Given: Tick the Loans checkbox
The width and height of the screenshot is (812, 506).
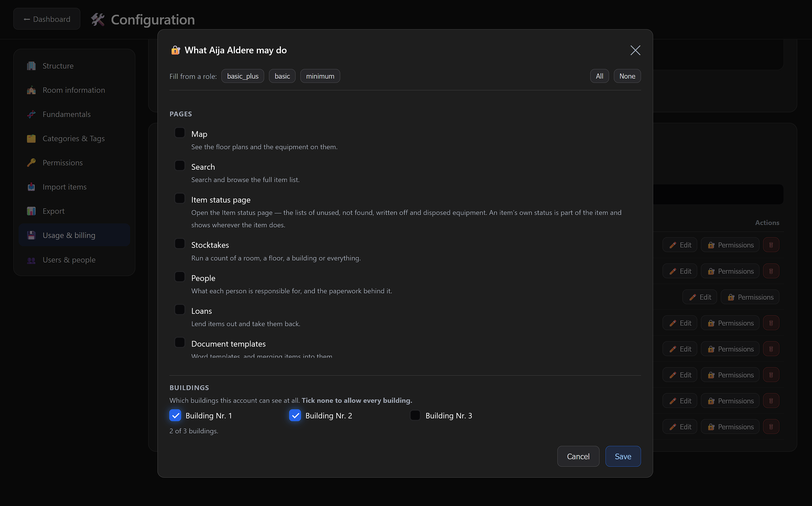Looking at the screenshot, I should pyautogui.click(x=180, y=309).
